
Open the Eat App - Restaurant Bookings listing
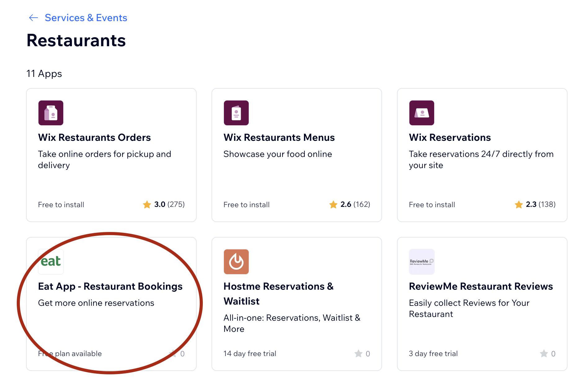110,286
